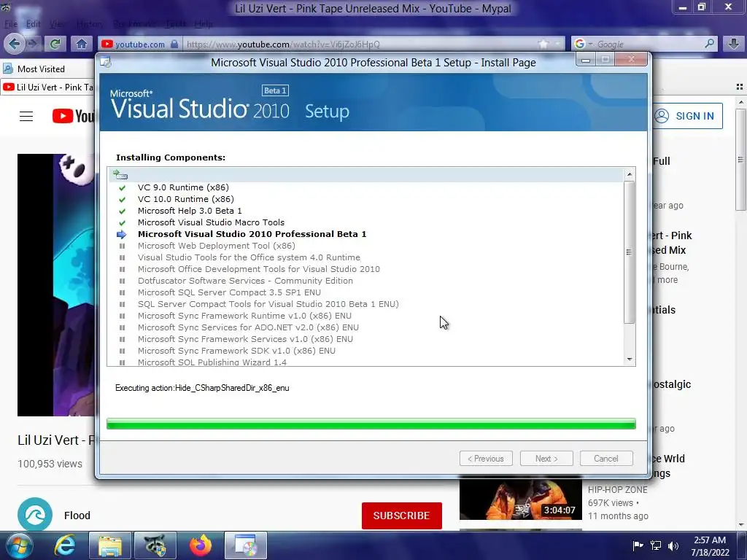Bookmark page with the star icon
This screenshot has width=747, height=560.
543,44
